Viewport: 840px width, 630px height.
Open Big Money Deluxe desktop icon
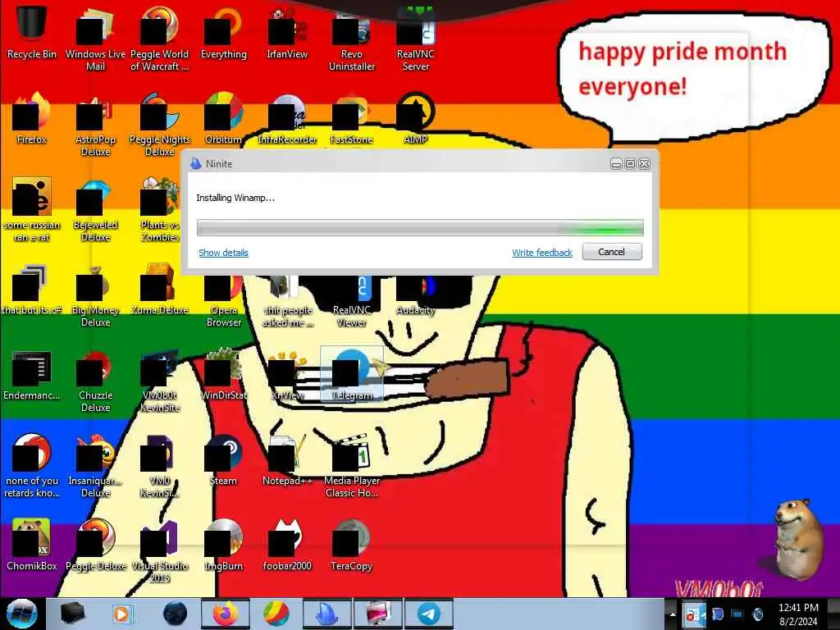pos(95,294)
